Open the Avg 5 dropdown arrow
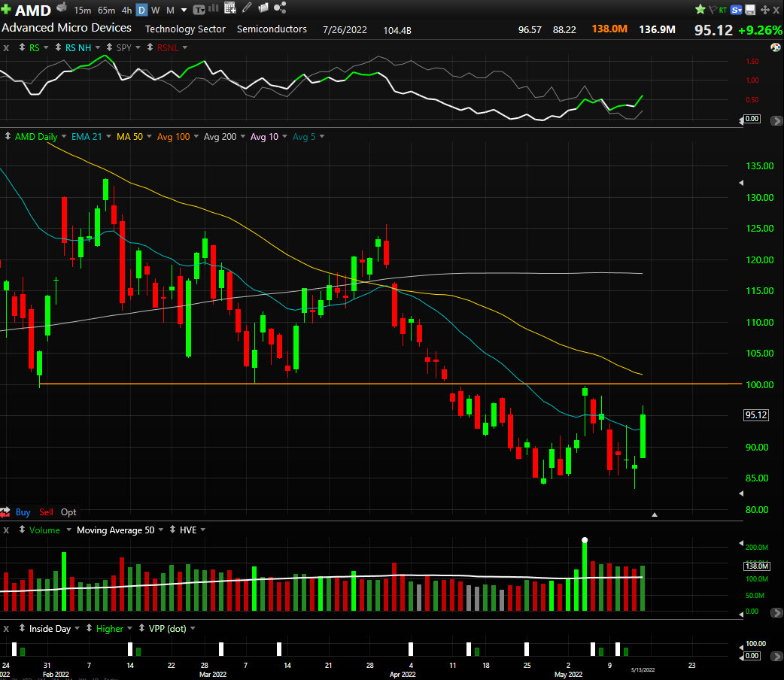Viewport: 784px width, 680px height. [x=322, y=136]
